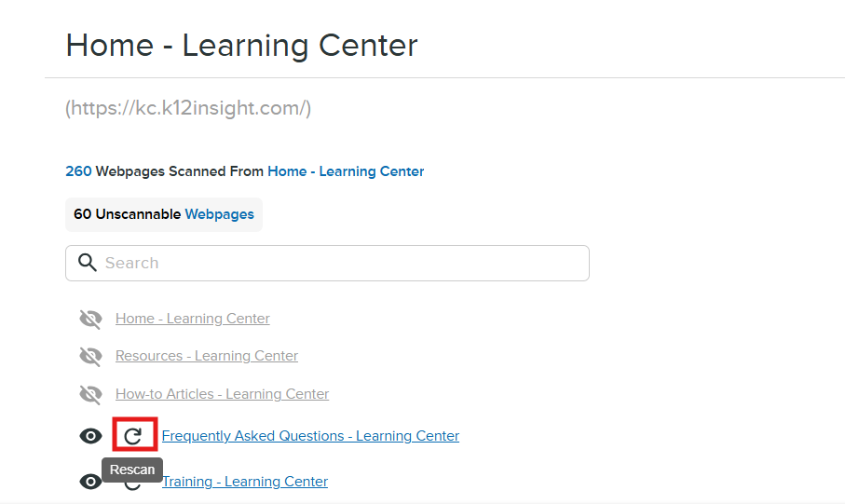
Task: Follow the blue Home - Learning Center source link
Action: coord(346,171)
